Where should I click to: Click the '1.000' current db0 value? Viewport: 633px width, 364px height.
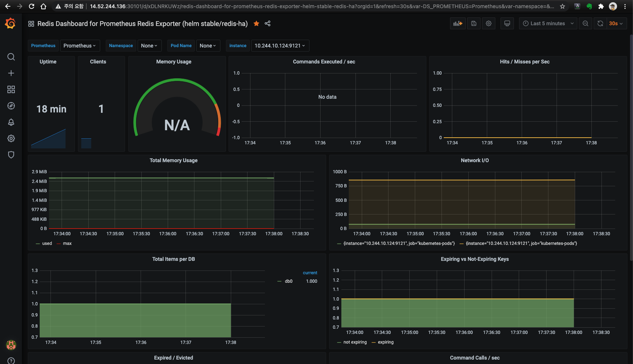click(312, 281)
